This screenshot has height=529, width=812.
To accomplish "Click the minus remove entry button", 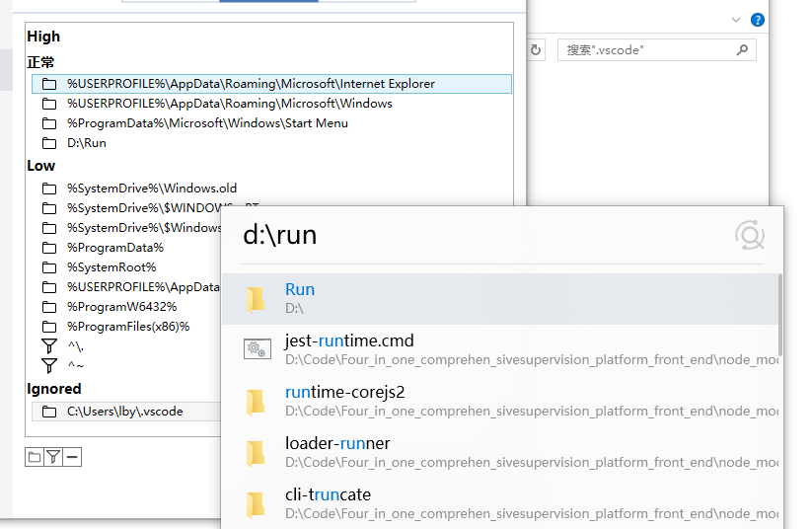I will point(72,457).
